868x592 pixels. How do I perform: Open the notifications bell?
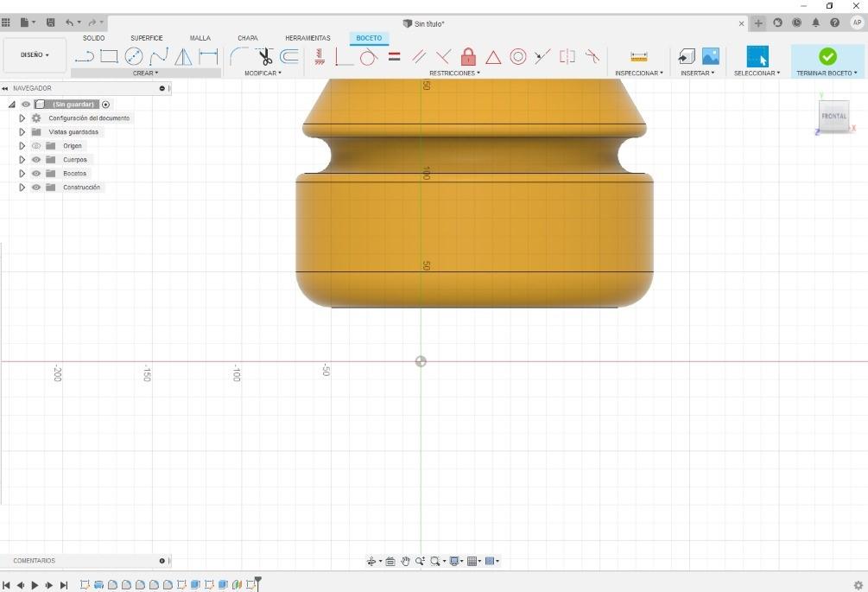[815, 22]
